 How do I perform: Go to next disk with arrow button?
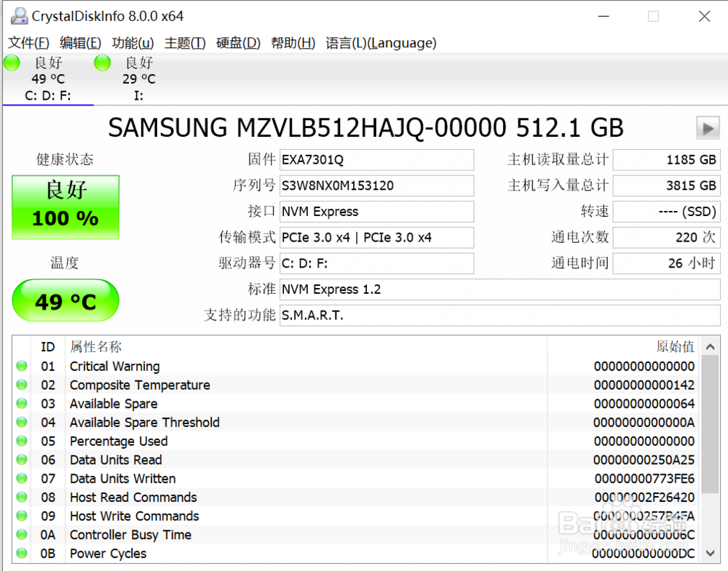pos(708,128)
